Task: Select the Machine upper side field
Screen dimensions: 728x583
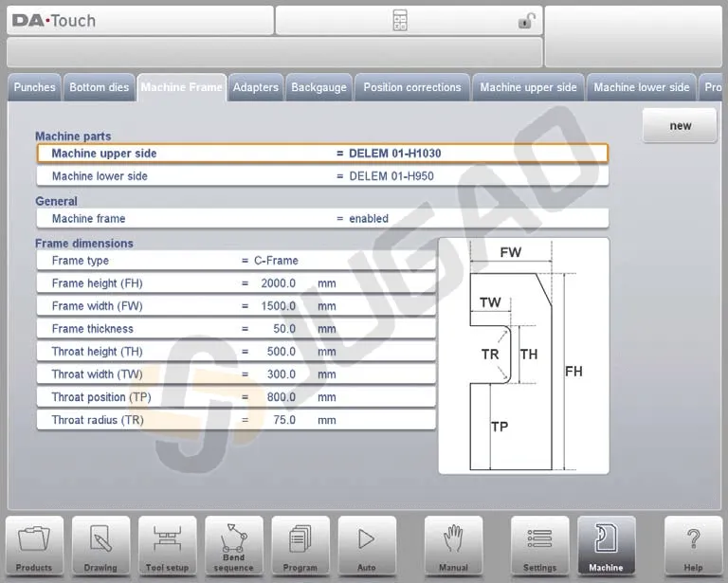Action: point(322,154)
